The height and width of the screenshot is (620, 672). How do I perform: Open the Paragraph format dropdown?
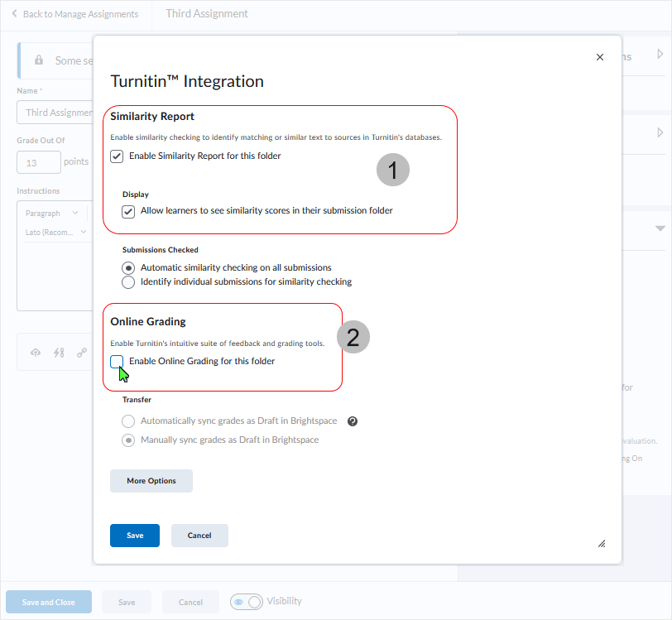[x=52, y=213]
